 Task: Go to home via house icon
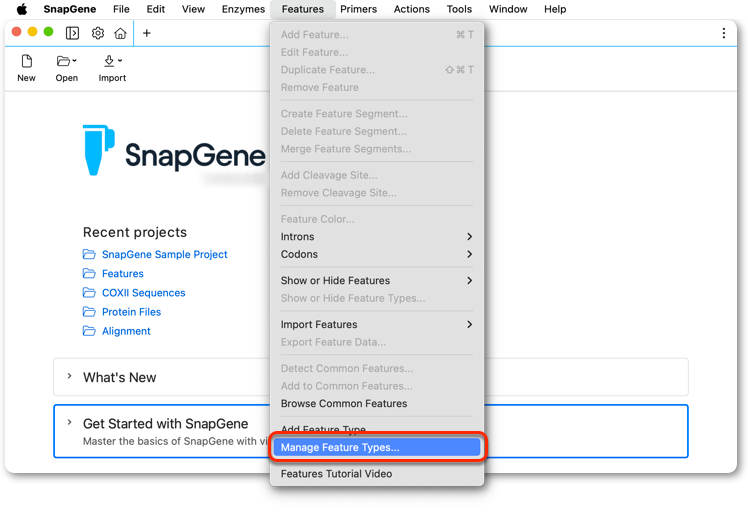pos(121,33)
